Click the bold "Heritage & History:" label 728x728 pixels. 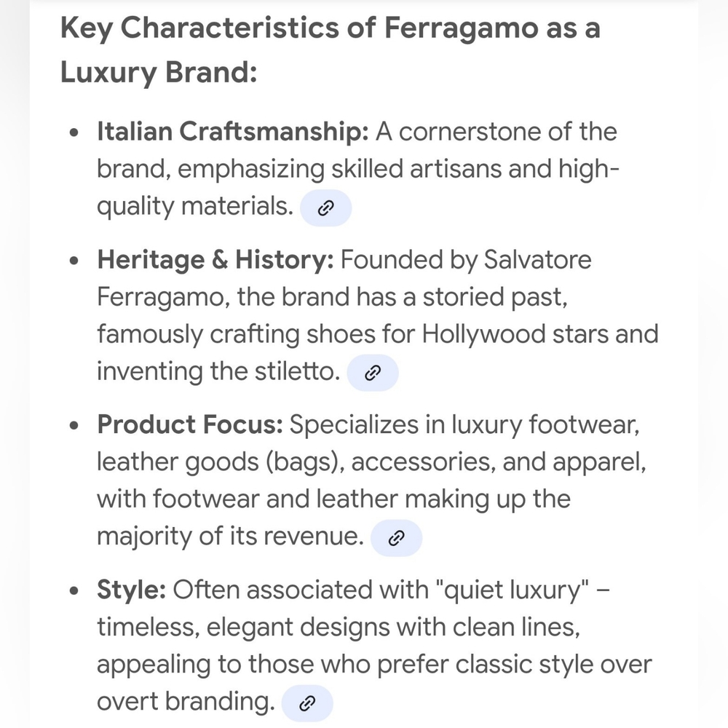[215, 260]
